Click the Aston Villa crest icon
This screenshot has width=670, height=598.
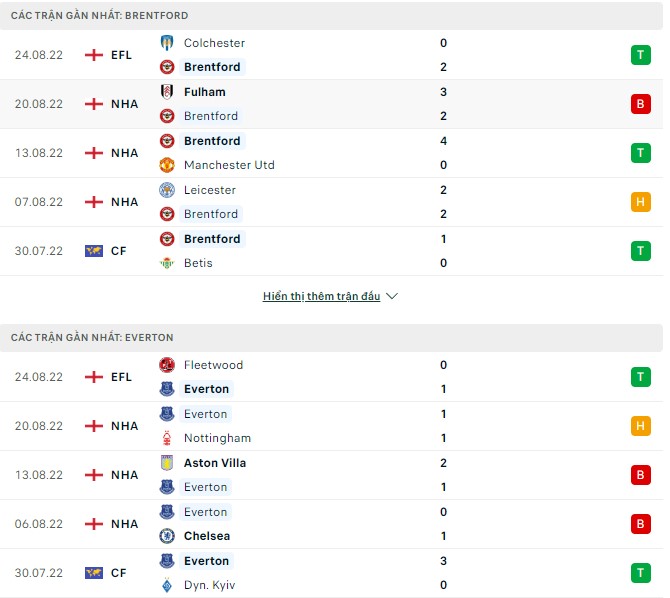pyautogui.click(x=167, y=463)
